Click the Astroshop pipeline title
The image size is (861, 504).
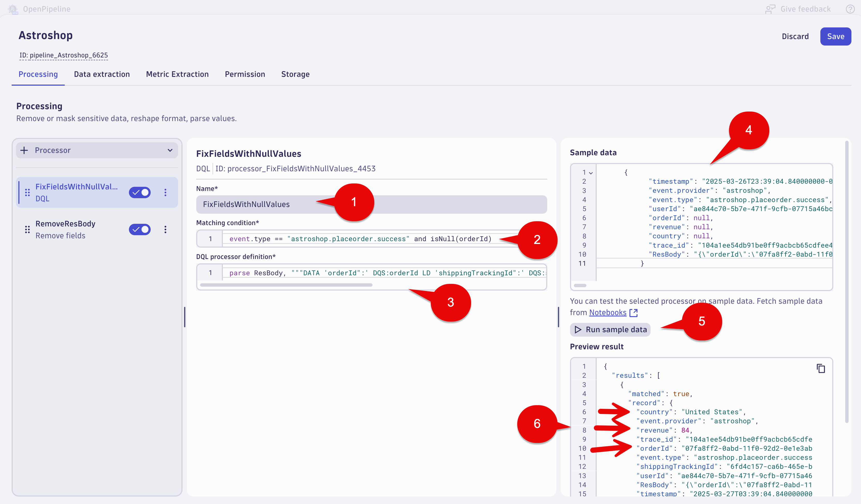click(46, 35)
